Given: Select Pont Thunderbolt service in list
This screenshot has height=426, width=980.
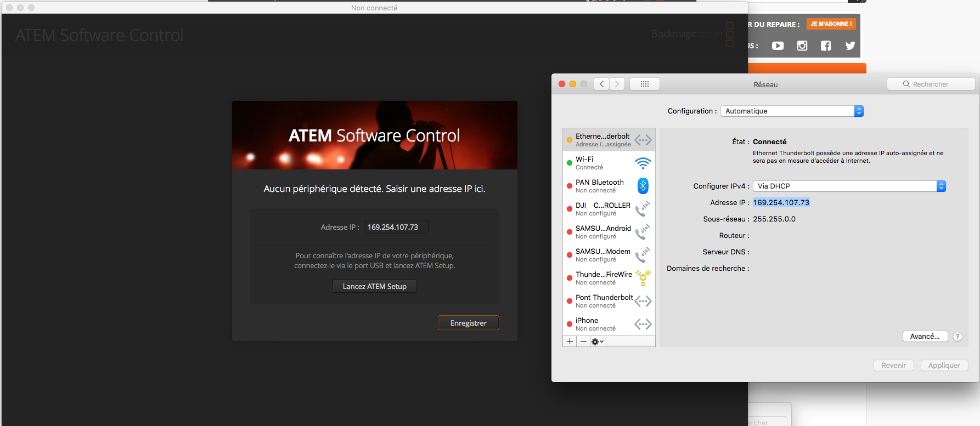Looking at the screenshot, I should (609, 301).
